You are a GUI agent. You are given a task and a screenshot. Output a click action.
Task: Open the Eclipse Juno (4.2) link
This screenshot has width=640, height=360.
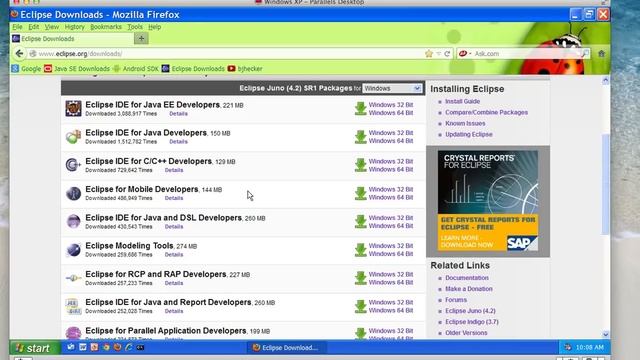(470, 311)
